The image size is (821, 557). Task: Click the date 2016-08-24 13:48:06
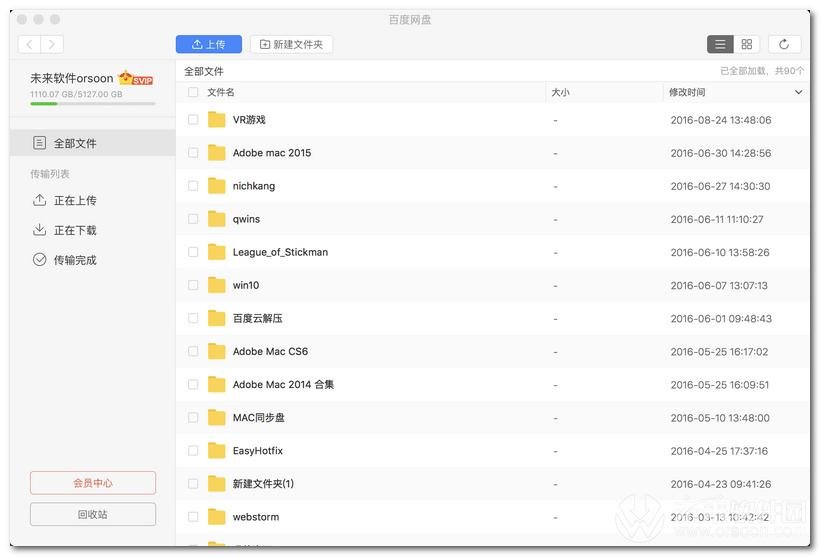(721, 120)
